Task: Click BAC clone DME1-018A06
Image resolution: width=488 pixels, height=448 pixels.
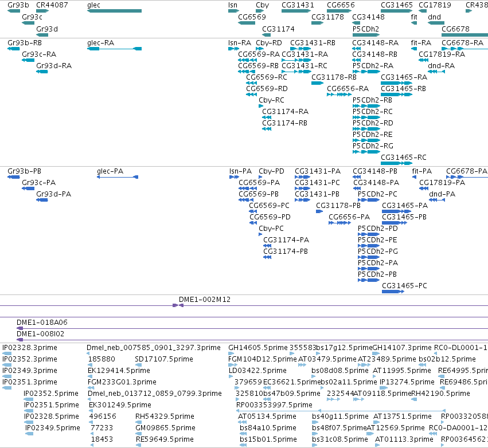Action: pos(42,323)
